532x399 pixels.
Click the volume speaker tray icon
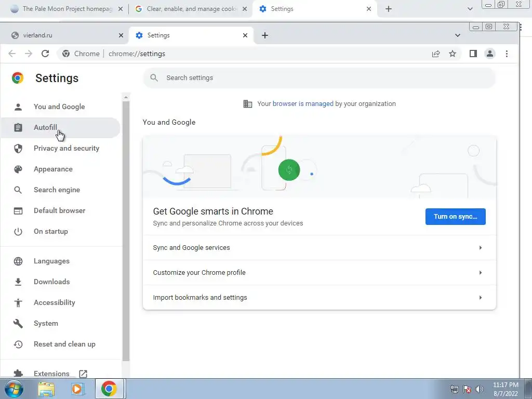tap(479, 389)
